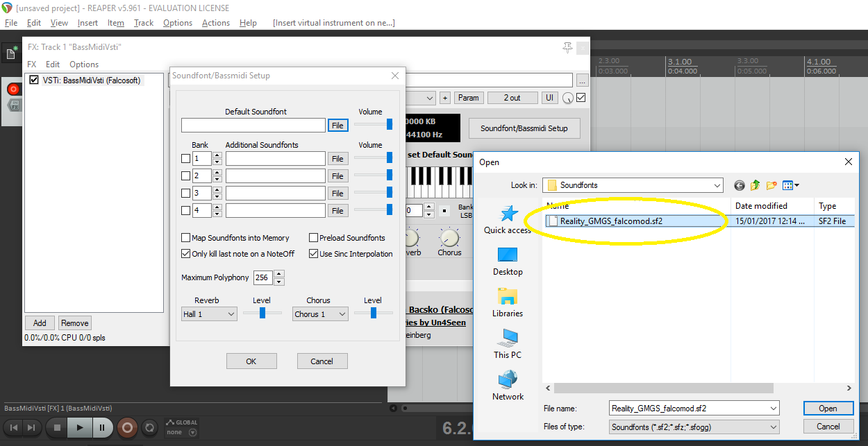Open the Track menu

tap(144, 23)
